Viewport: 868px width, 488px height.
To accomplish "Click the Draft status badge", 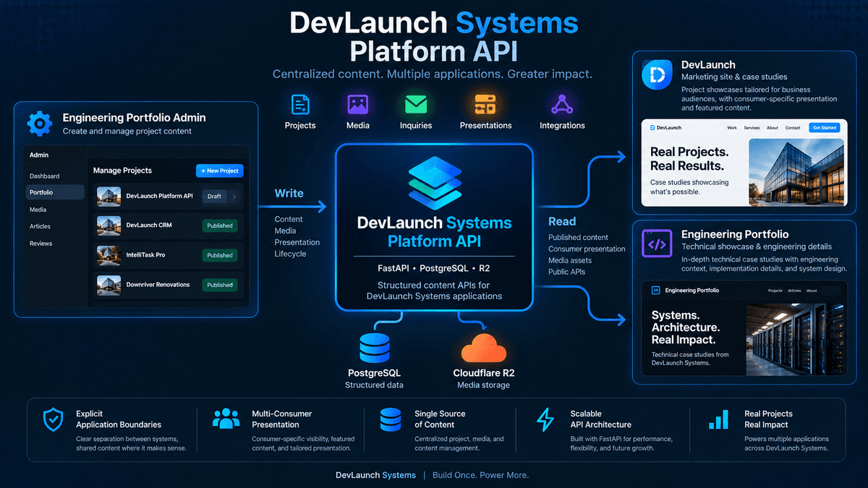I will point(215,196).
